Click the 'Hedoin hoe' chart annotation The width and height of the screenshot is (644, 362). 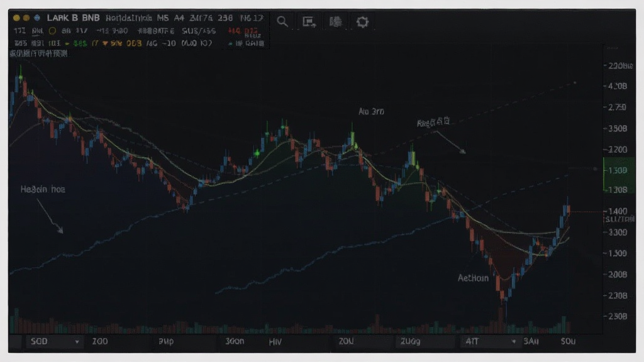(x=43, y=189)
